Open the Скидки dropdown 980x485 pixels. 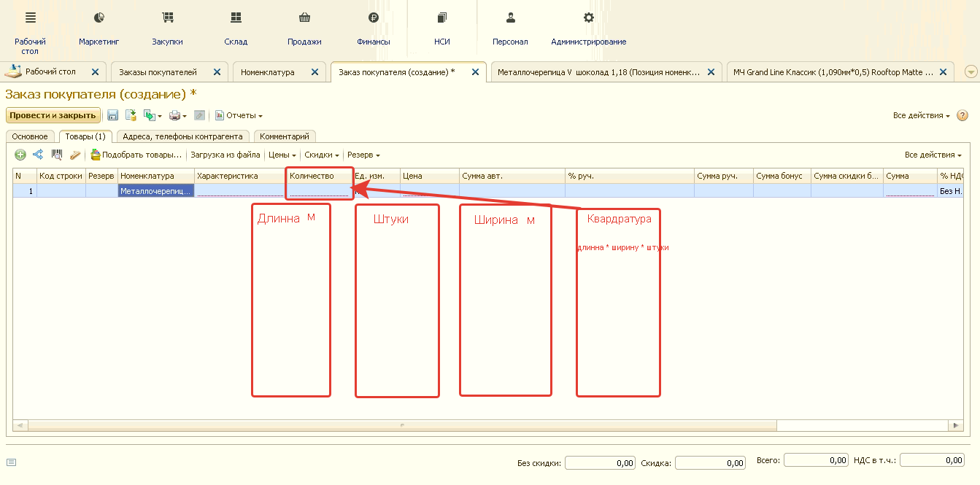322,155
